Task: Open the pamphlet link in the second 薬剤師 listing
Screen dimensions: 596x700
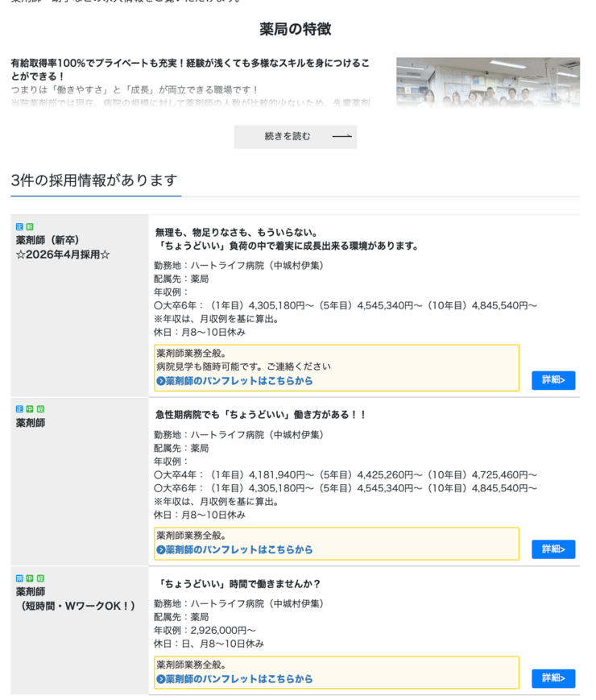Action: [x=234, y=550]
